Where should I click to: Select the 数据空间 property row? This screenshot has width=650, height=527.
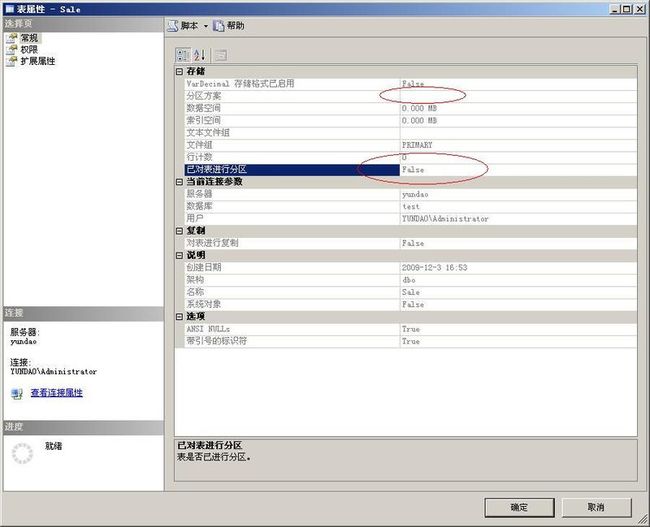coord(410,108)
